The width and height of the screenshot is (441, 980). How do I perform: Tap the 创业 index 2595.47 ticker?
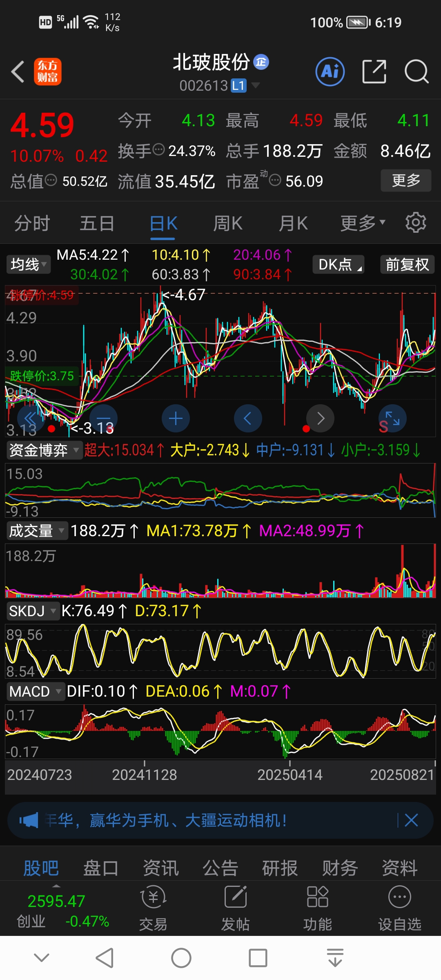(62, 911)
